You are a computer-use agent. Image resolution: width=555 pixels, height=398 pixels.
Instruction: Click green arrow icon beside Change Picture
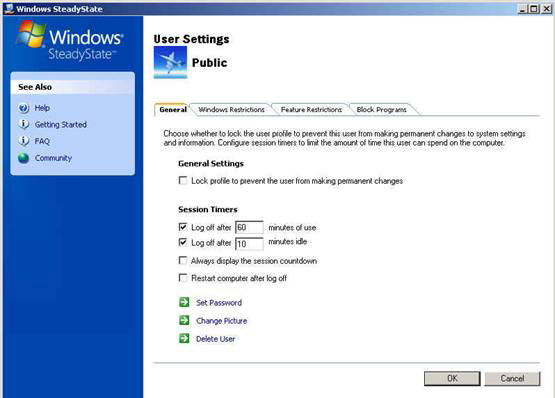click(184, 320)
